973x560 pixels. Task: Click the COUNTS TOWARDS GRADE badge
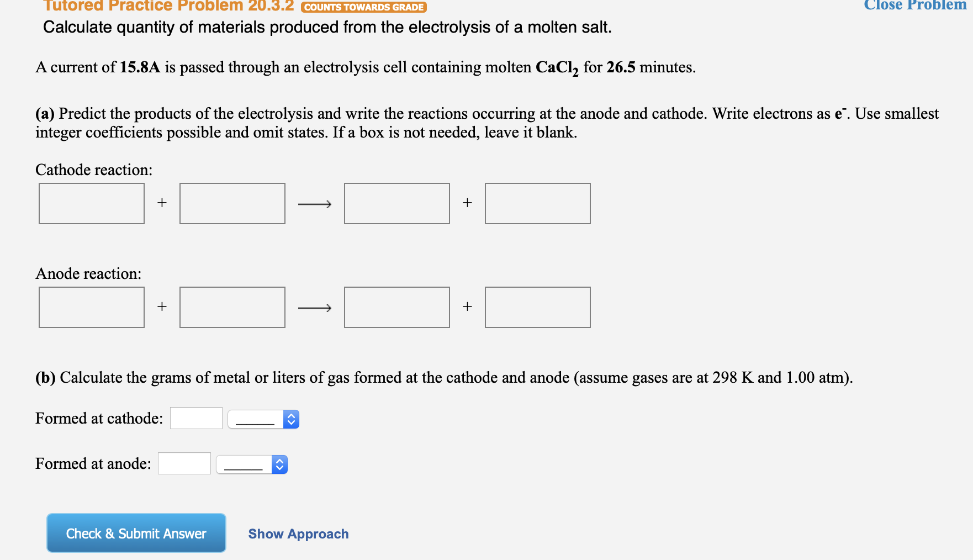[362, 7]
